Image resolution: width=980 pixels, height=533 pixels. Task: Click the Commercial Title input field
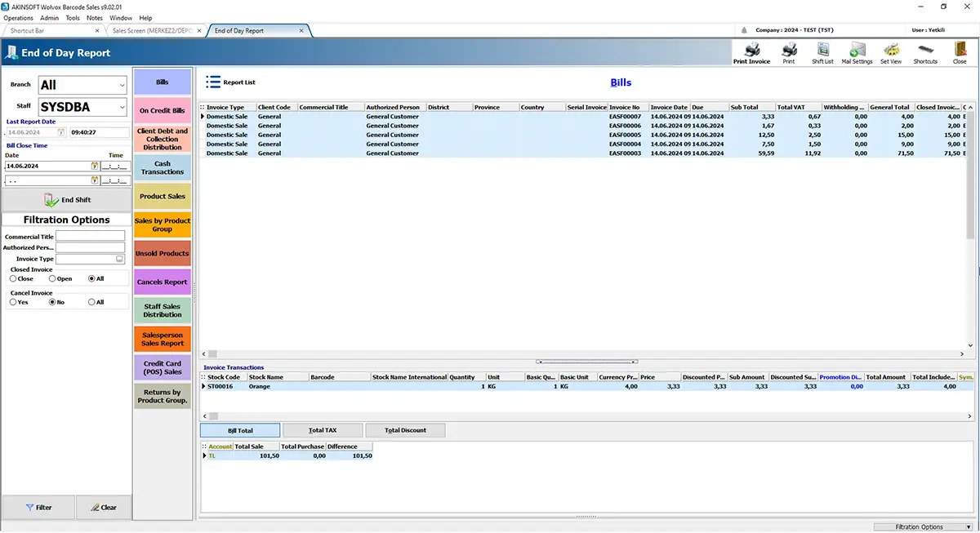click(90, 237)
